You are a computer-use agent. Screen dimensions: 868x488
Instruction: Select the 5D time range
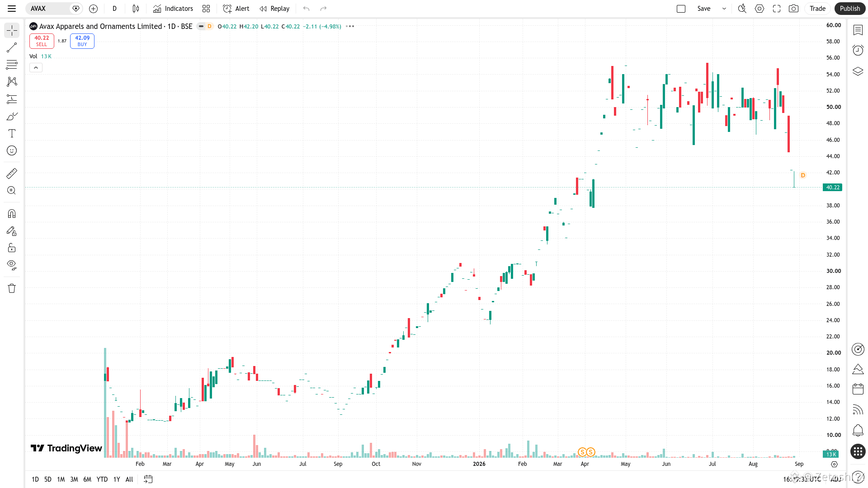point(48,479)
